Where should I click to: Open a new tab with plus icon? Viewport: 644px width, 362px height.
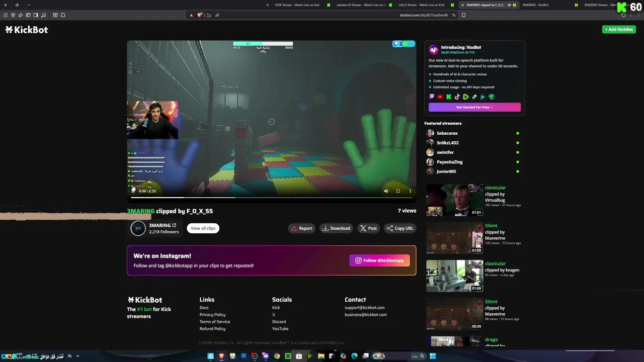pos(268,5)
